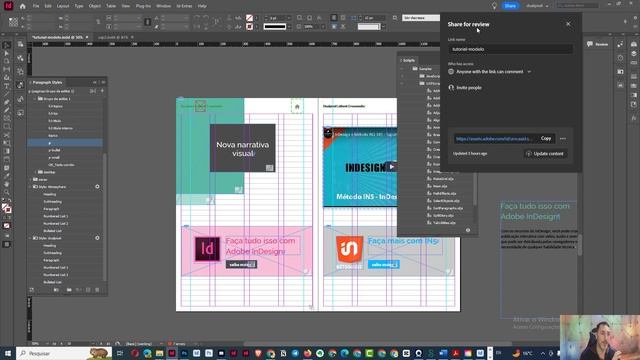Select the Selection tool in toolbox
Image resolution: width=640 pixels, height=360 pixels.
7,45
